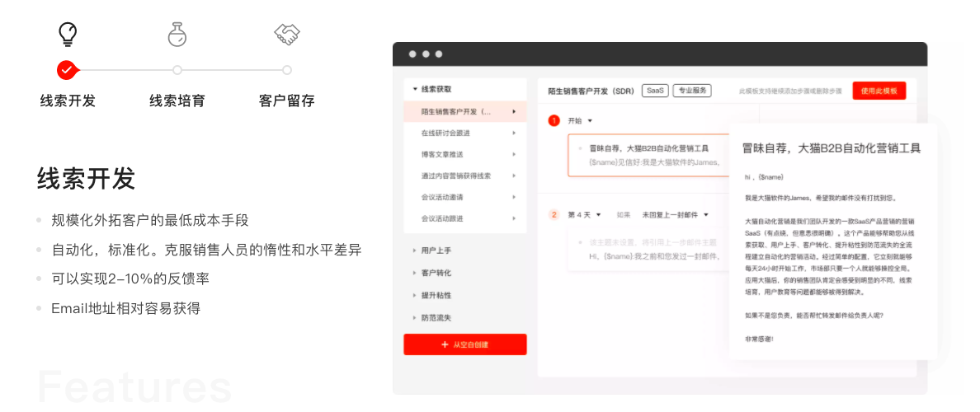Expand the arrow beside 通过内容营销获得线索
The height and width of the screenshot is (412, 980).
click(514, 176)
